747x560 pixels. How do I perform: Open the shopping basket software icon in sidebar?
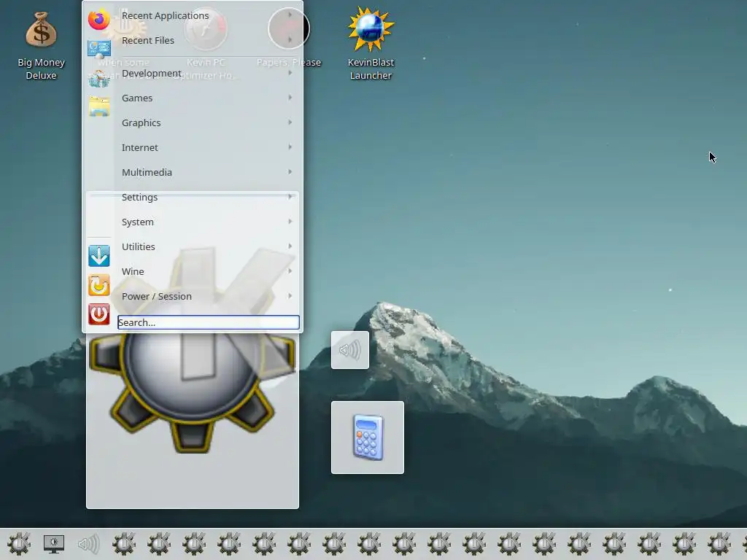pos(99,78)
